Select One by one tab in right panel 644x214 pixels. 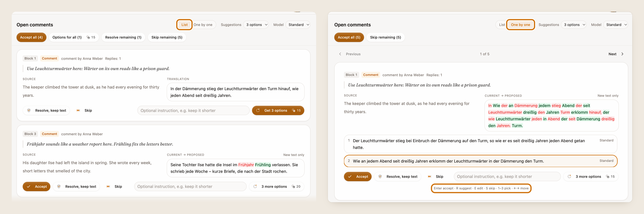coord(520,24)
